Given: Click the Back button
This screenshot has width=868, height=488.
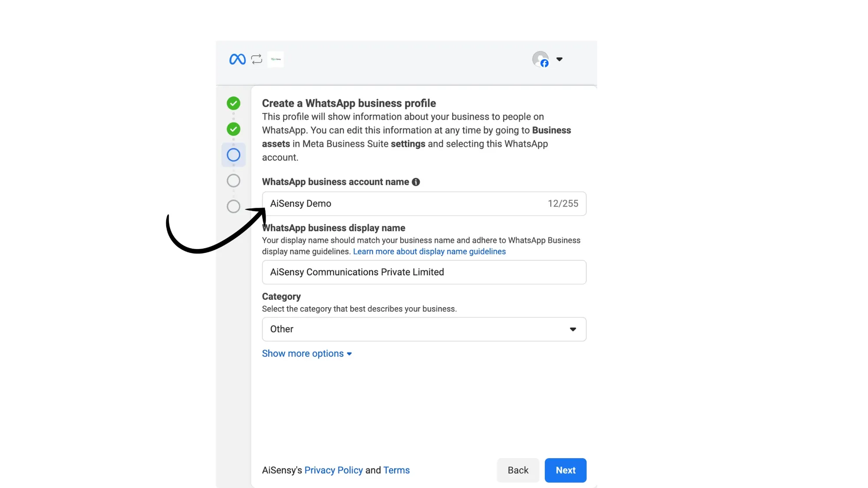Looking at the screenshot, I should click(x=518, y=470).
